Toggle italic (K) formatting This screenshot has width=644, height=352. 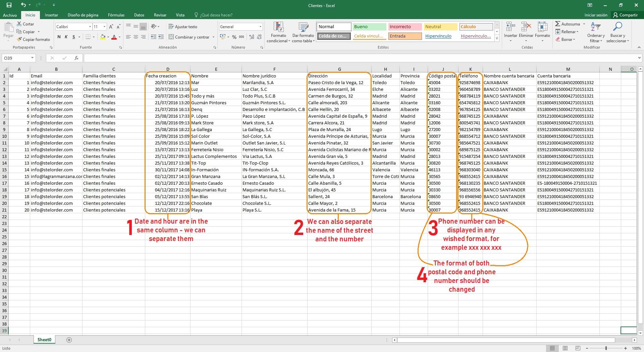[66, 37]
